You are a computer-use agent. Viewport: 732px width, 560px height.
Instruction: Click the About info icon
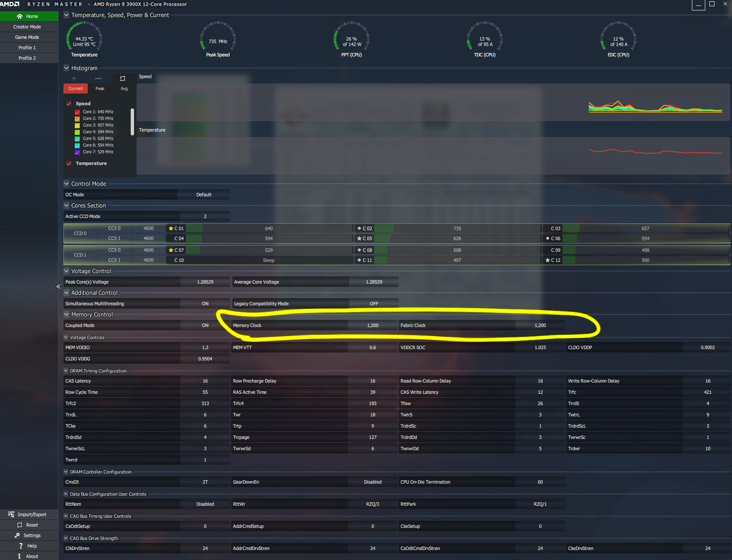tap(19, 556)
